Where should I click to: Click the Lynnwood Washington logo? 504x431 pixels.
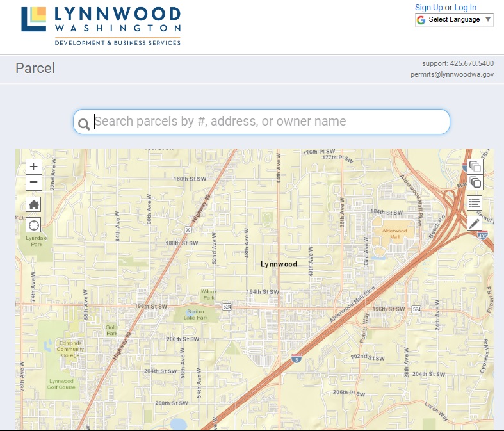[x=101, y=26]
